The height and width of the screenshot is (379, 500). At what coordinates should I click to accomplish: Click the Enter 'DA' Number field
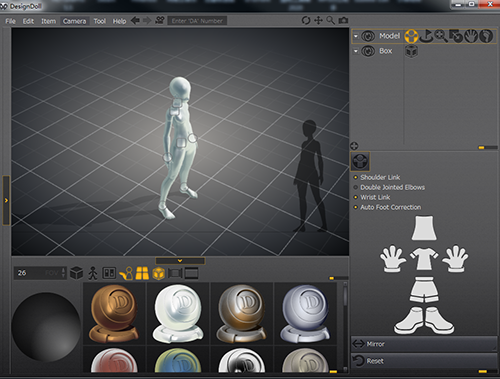click(x=197, y=21)
